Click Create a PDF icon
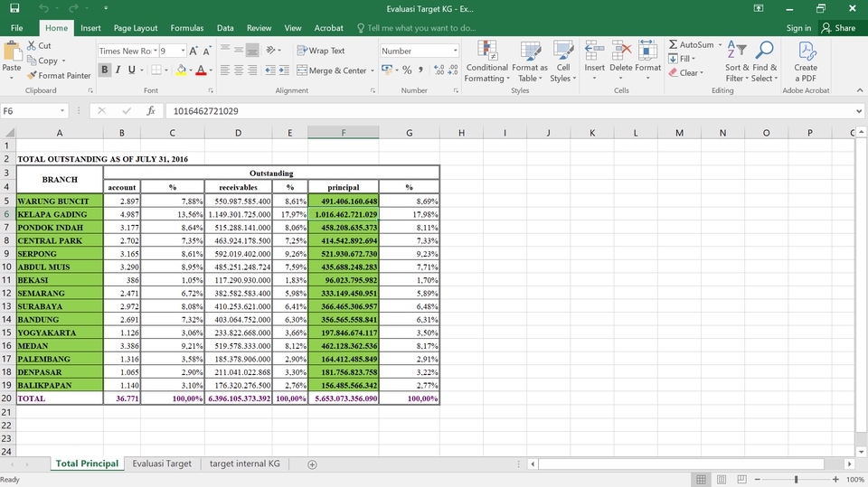Screen dimensions: 868x487 tap(806, 52)
